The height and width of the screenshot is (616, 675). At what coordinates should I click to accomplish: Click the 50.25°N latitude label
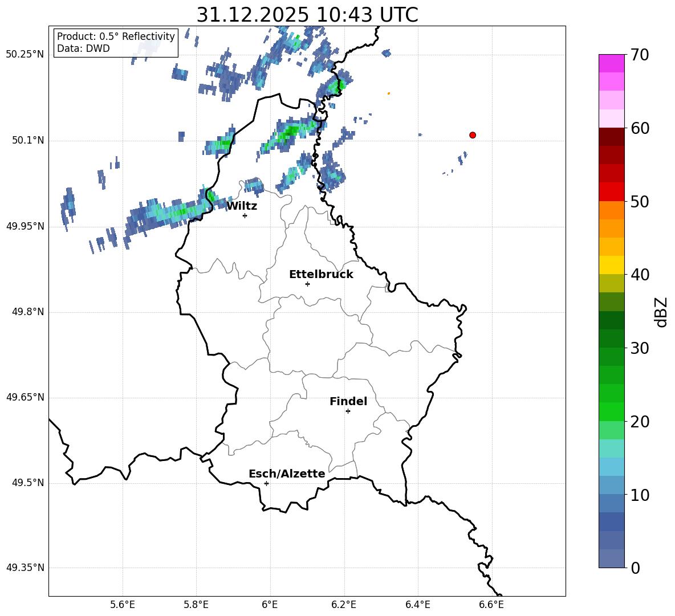pyautogui.click(x=25, y=55)
